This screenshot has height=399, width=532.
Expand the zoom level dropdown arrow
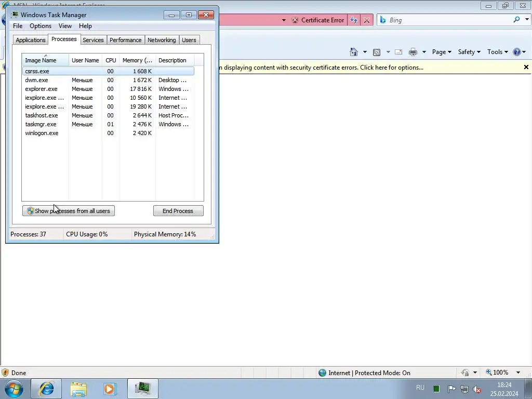(518, 373)
